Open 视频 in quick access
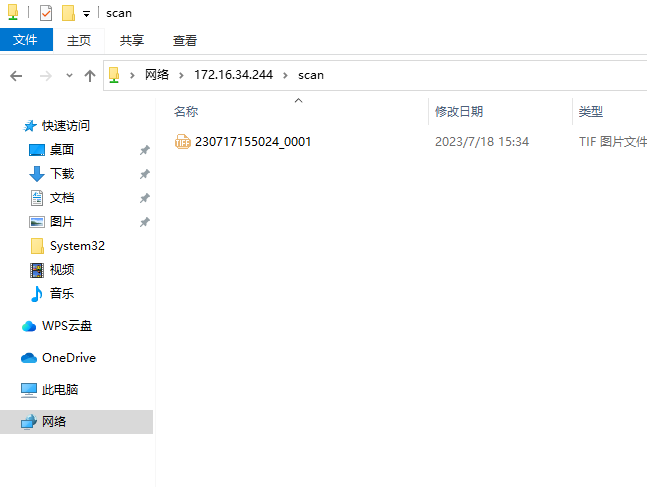The width and height of the screenshot is (647, 487). coord(62,270)
